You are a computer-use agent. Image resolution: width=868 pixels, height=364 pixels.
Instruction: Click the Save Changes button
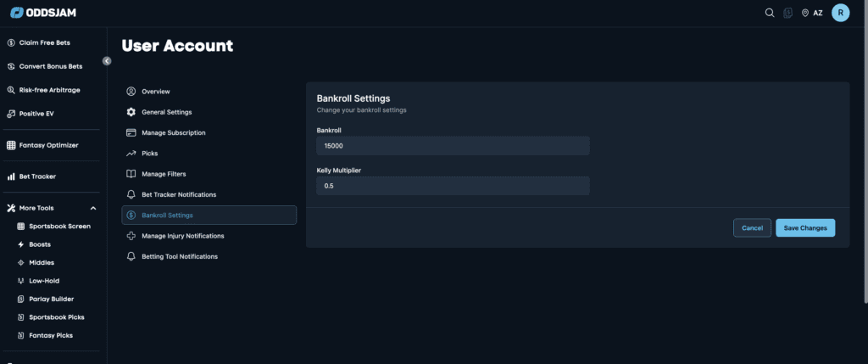[805, 227]
